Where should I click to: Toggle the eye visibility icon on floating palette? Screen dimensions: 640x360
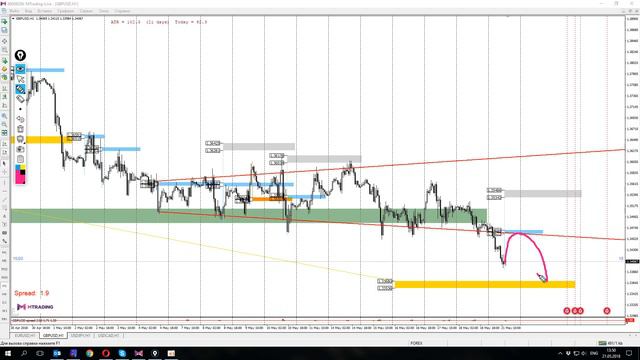pos(20,69)
